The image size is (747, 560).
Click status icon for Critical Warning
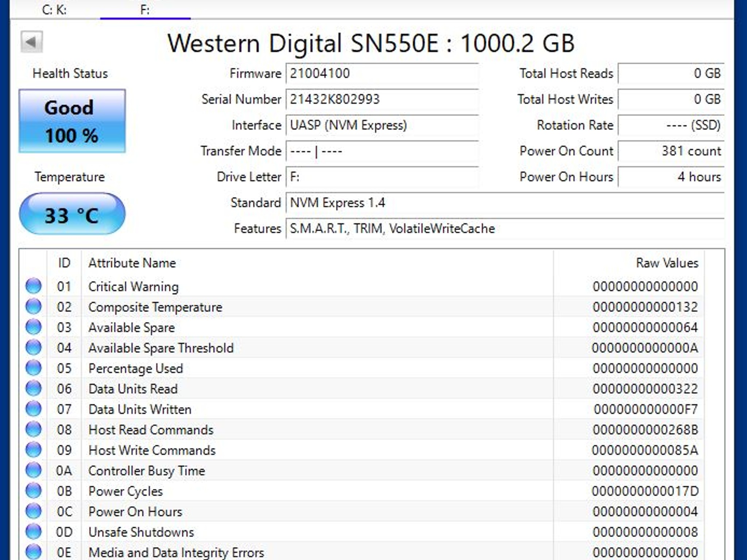[x=34, y=286]
